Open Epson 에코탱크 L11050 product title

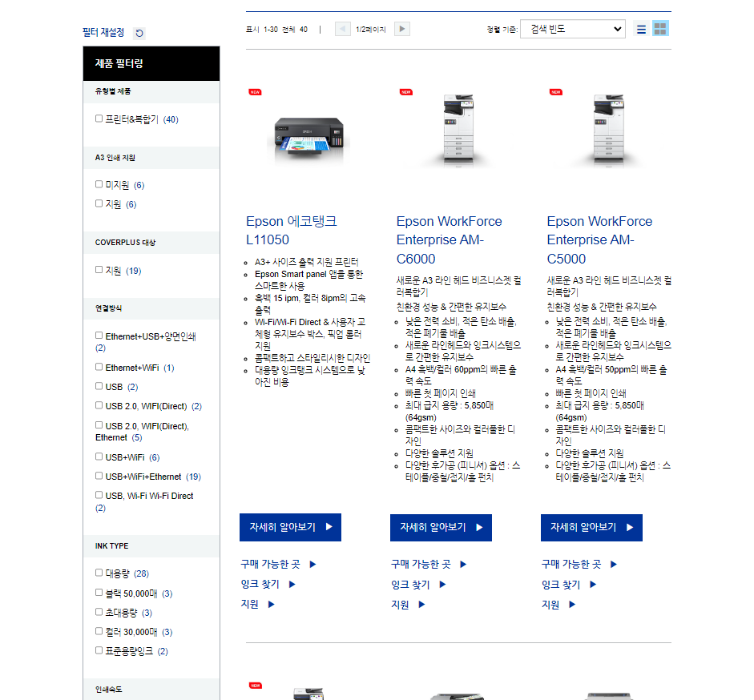point(292,231)
